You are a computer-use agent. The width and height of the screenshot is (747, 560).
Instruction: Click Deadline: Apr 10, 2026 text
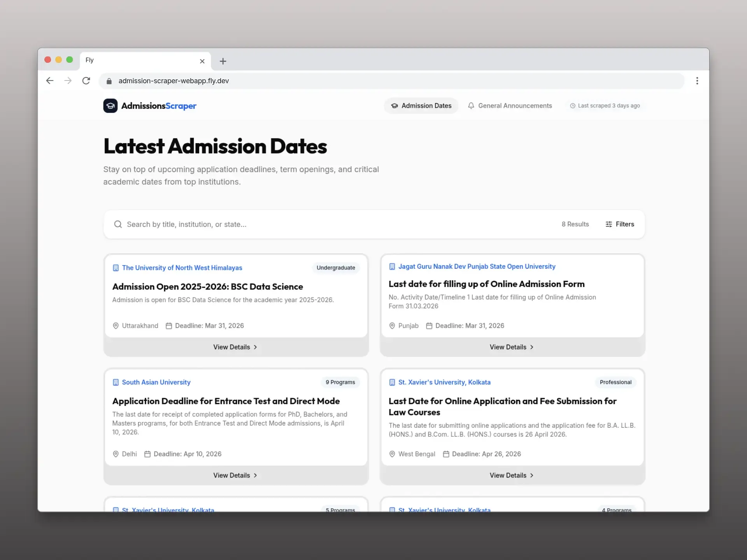tap(188, 454)
